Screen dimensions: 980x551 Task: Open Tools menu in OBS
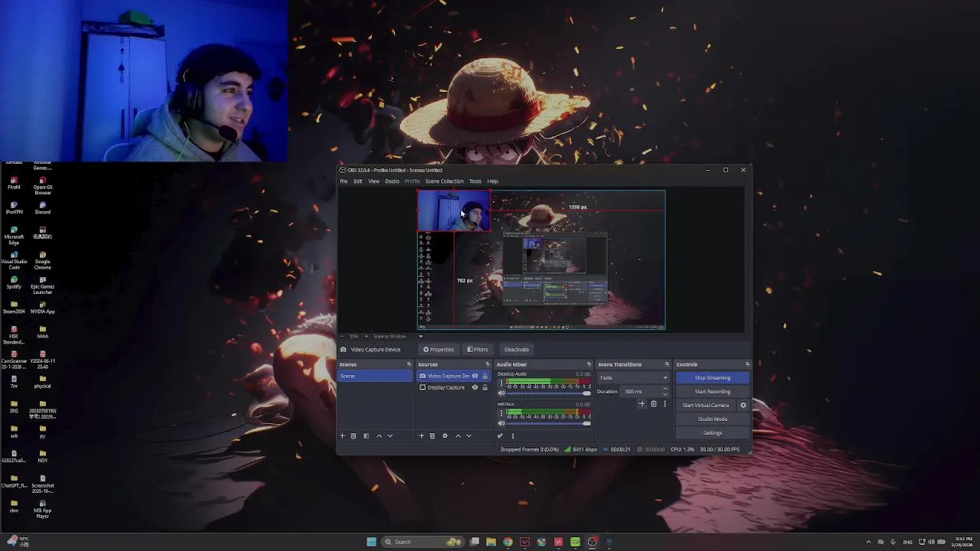(475, 181)
